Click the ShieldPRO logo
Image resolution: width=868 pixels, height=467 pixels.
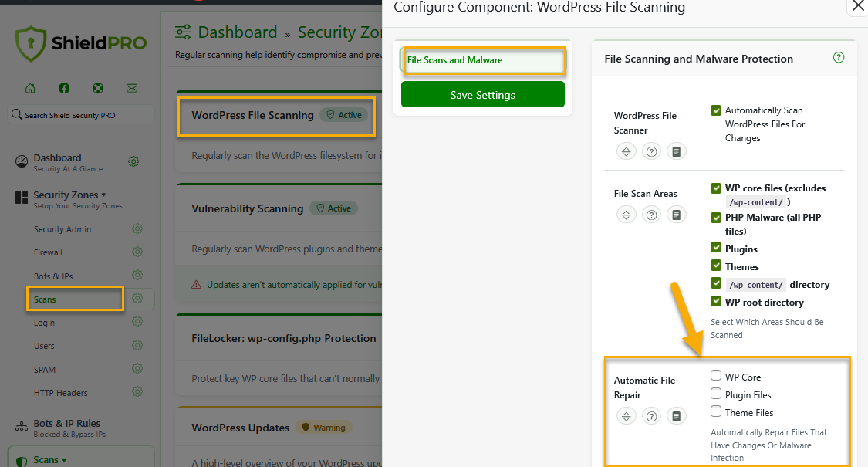click(81, 43)
